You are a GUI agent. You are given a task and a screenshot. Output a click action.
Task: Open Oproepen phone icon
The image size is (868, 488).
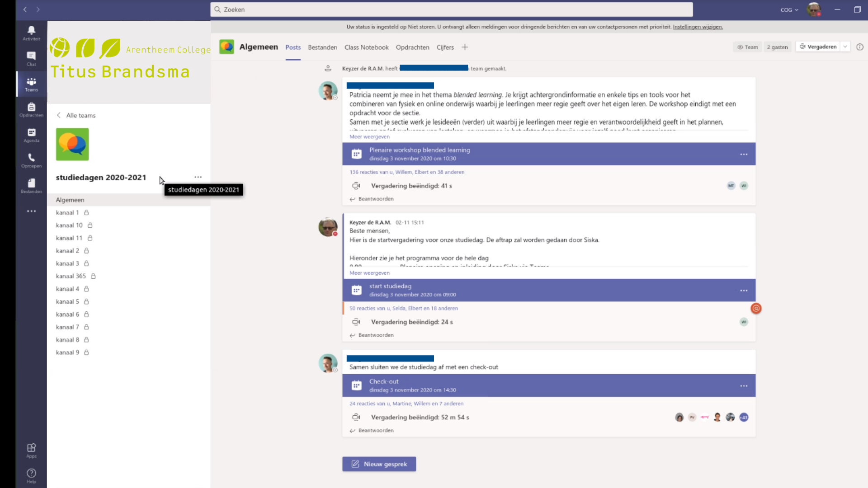tap(31, 160)
